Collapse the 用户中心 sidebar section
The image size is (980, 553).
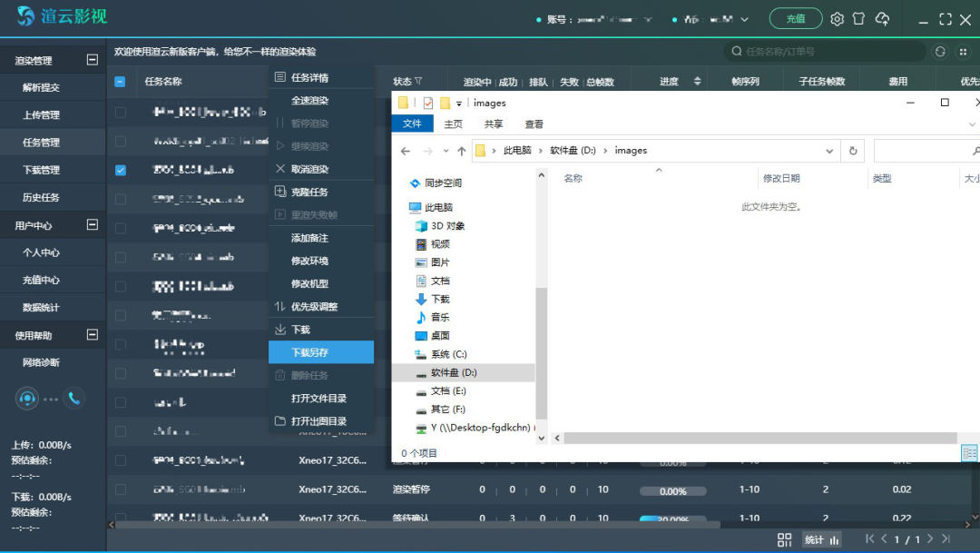tap(92, 224)
